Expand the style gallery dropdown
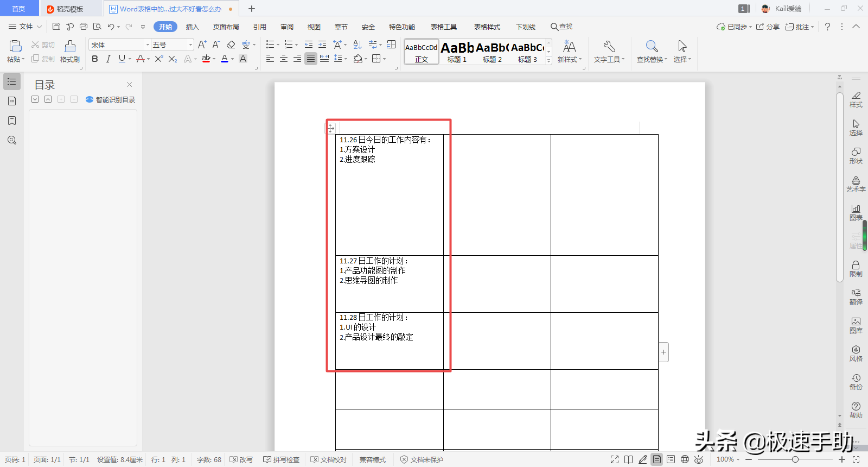Screen dimensions: 868x467 coord(548,61)
